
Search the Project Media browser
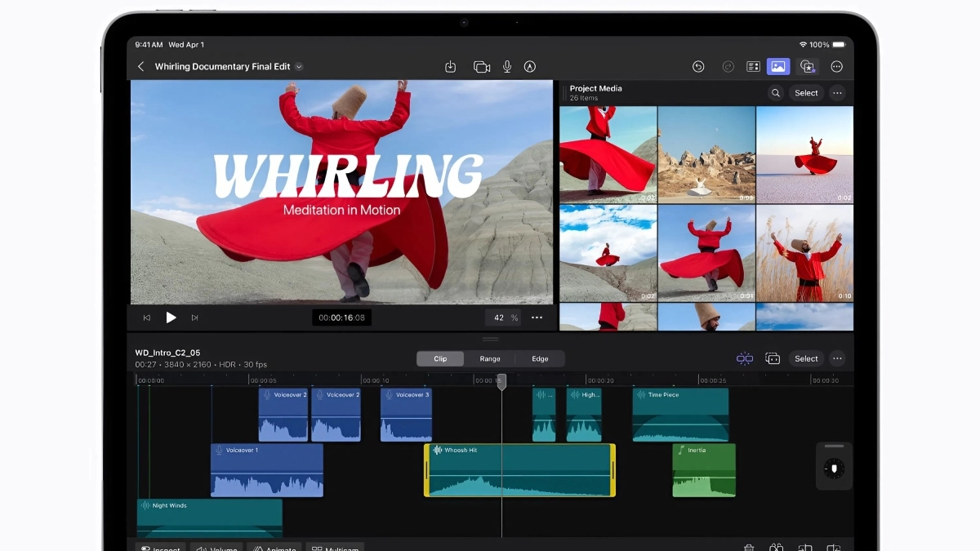(776, 93)
